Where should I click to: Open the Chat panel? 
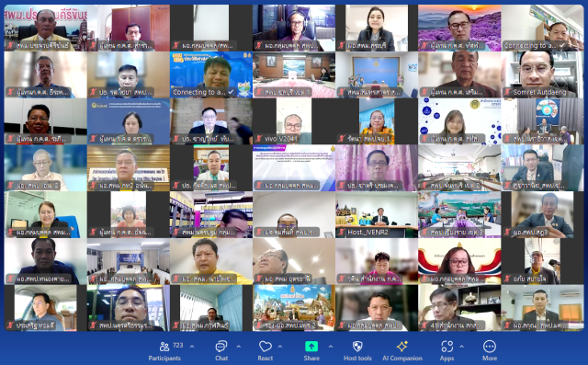(x=221, y=351)
